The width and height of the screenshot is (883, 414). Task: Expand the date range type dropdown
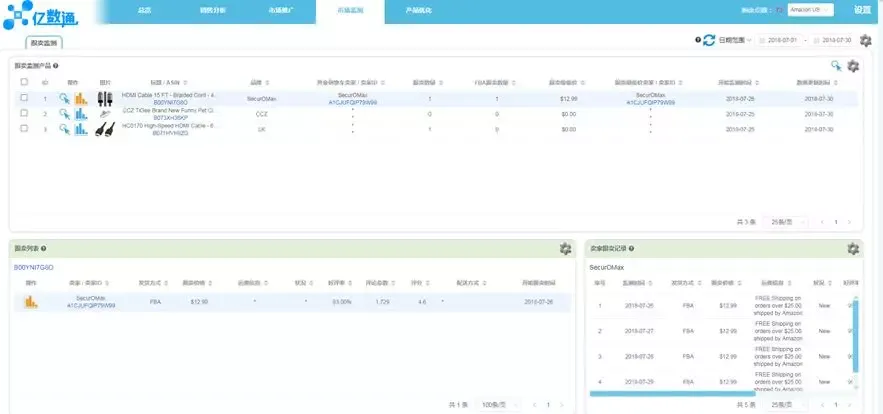coord(735,40)
